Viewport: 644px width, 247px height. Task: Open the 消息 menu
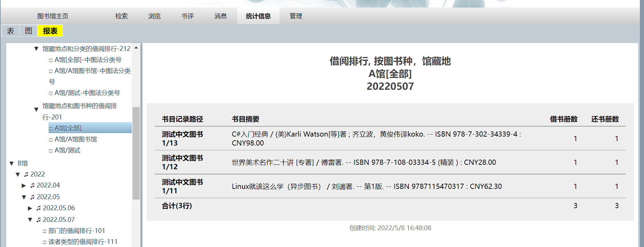[x=221, y=16]
